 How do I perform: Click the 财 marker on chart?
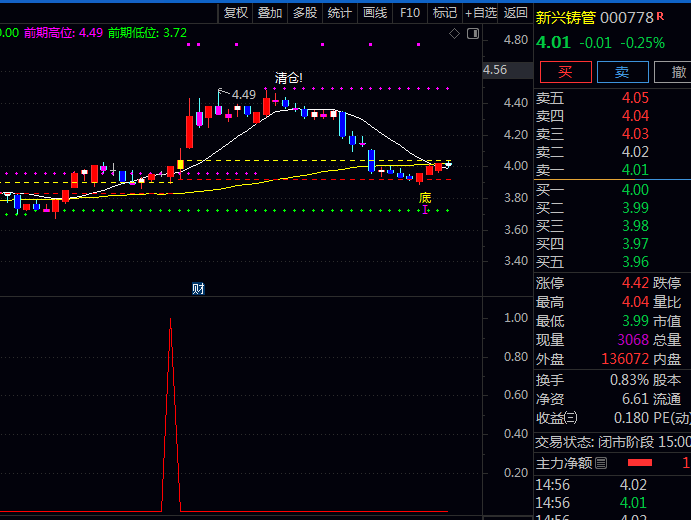coord(198,289)
